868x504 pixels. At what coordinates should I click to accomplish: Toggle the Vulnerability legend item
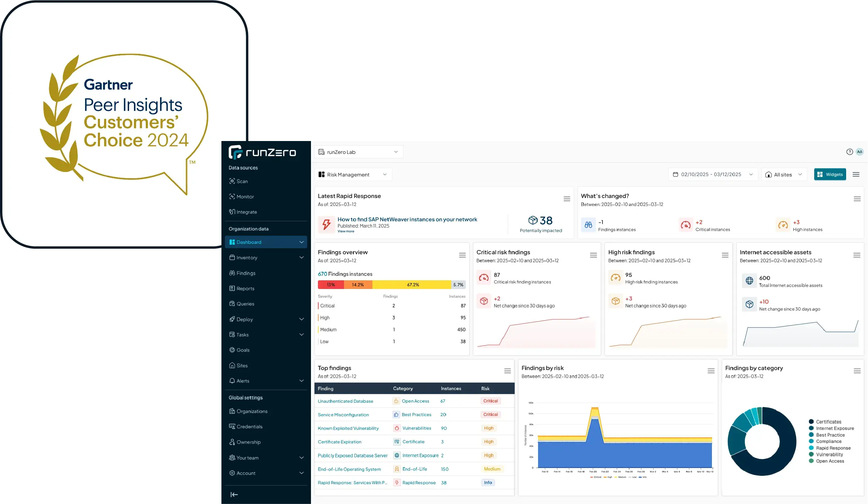(829, 454)
